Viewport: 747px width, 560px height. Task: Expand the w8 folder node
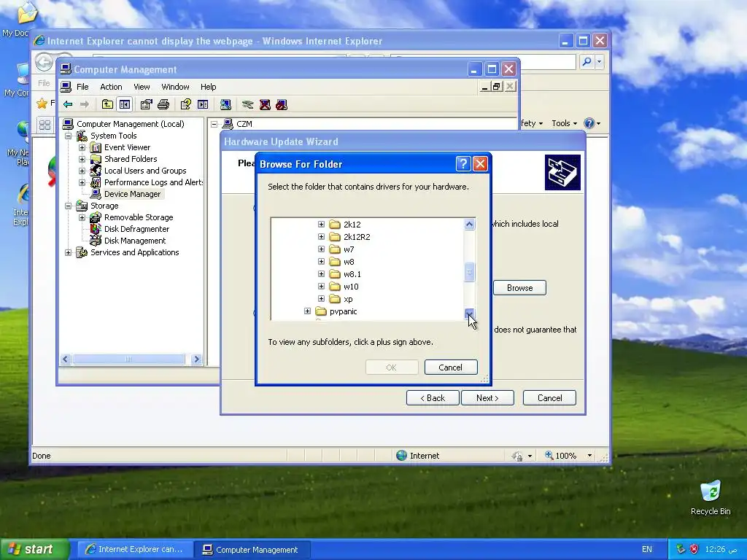click(321, 262)
